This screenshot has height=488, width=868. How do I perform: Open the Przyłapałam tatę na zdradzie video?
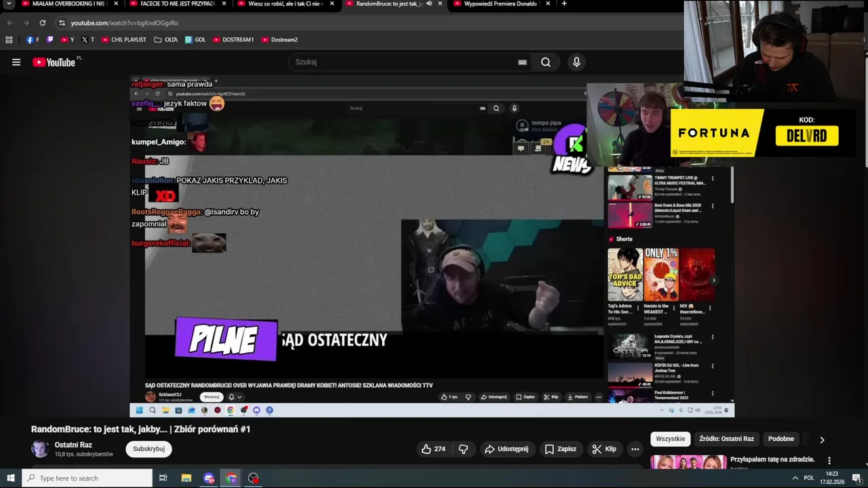point(772,460)
